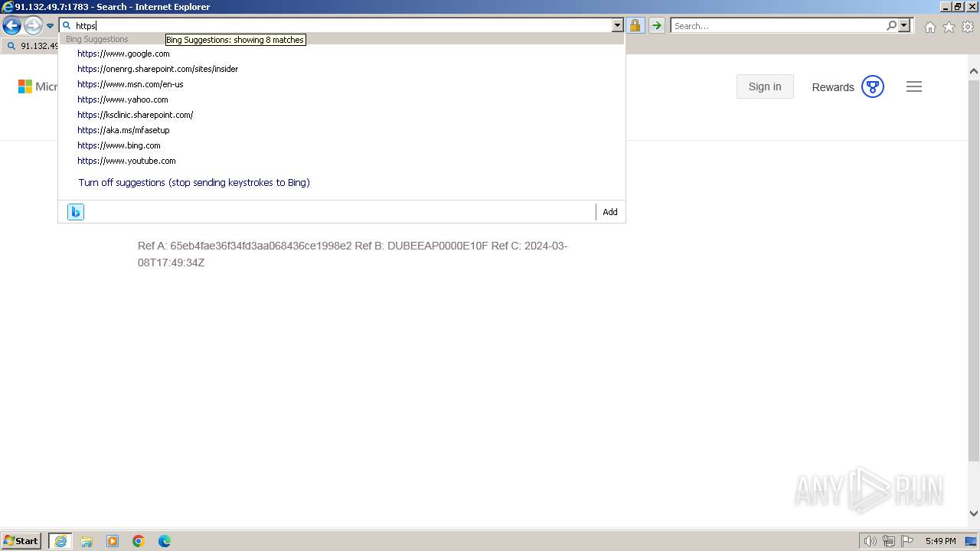Expand the address bar autocomplete dropdown

617,25
